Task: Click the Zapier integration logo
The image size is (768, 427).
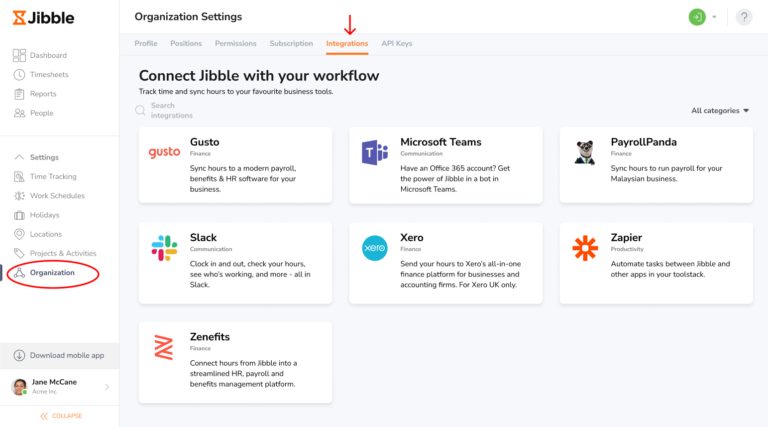Action: (x=585, y=248)
